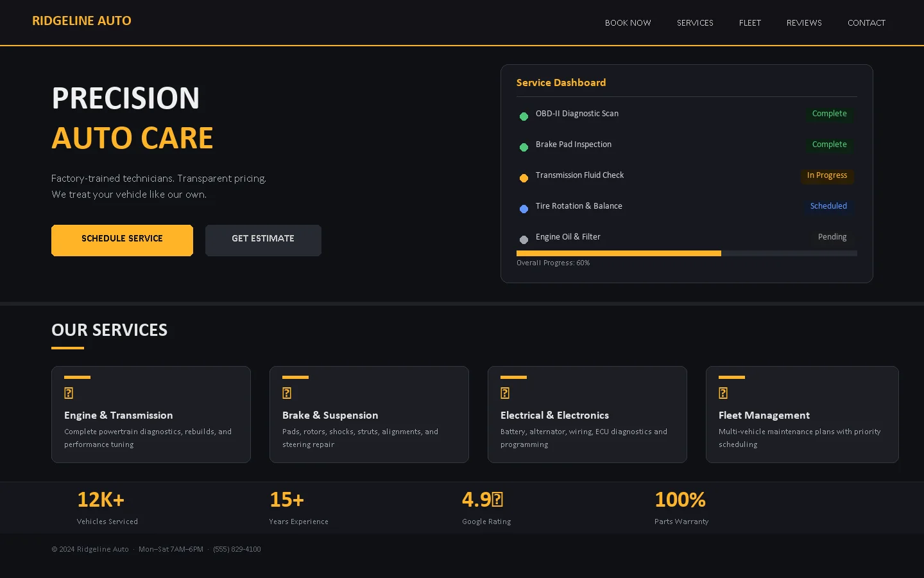This screenshot has height=578, width=924.
Task: Select the OBD-II Diagnostic Scan label
Action: (577, 114)
